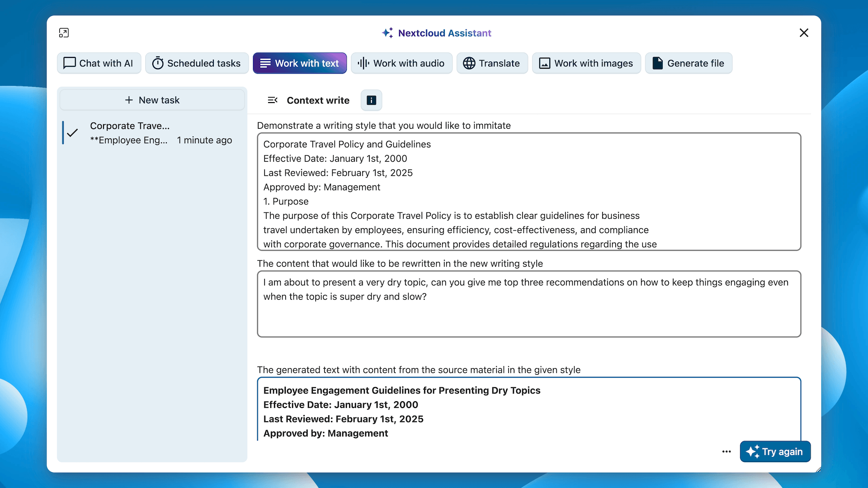
Task: Click the '1. Purpose' line in style sample
Action: click(286, 202)
